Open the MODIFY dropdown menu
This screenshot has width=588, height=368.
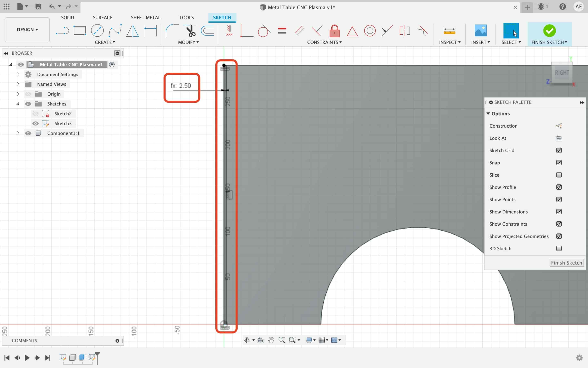188,42
